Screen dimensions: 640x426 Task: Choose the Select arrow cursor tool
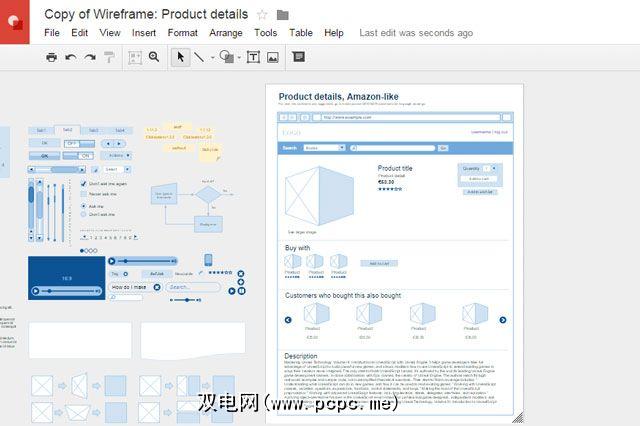click(x=180, y=57)
